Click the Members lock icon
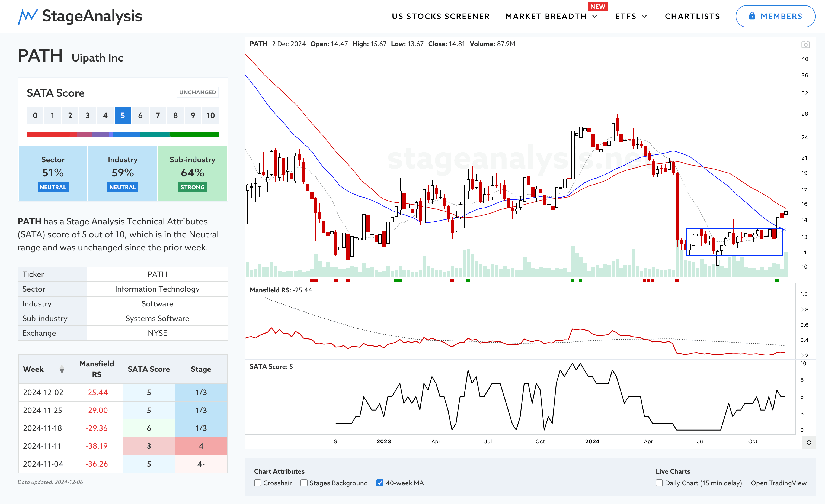This screenshot has height=504, width=825. pos(752,16)
